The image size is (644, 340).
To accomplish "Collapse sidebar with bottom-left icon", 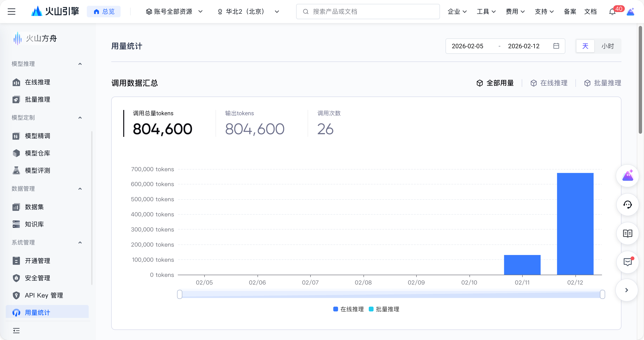I will click(16, 330).
